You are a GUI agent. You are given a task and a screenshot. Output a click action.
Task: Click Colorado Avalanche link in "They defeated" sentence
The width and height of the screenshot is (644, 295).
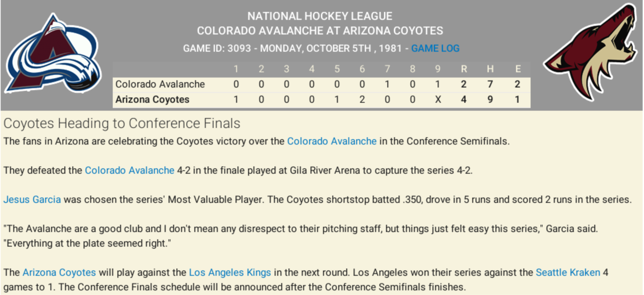(129, 170)
